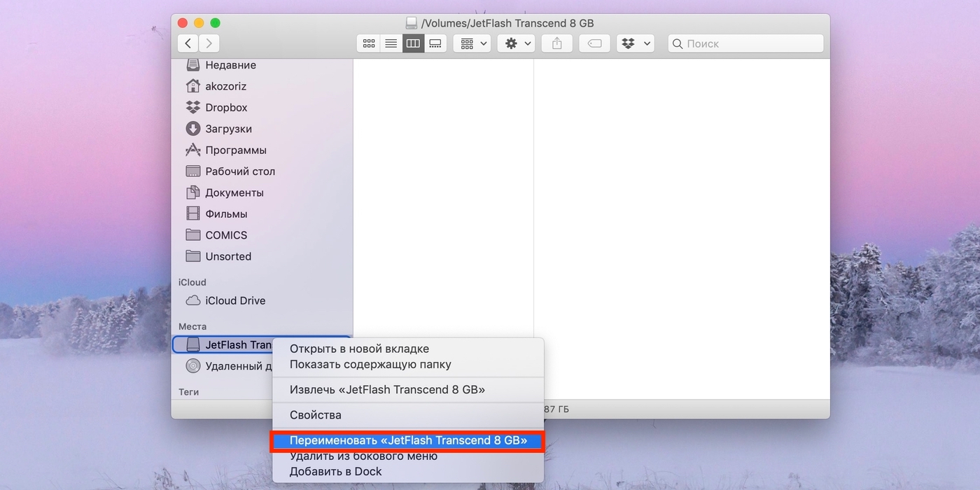Choose Открыть в новой вкладке
Image resolution: width=980 pixels, height=490 pixels.
click(x=407, y=349)
